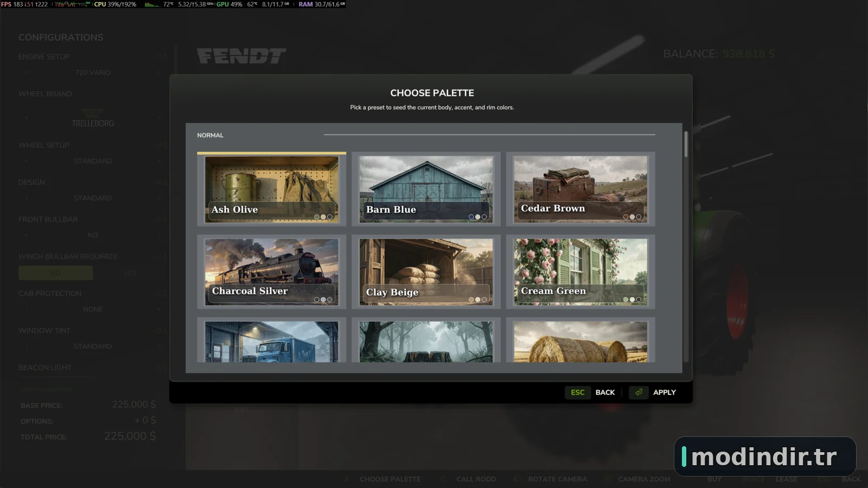Click ESC Back in the bottom bar
This screenshot has width=868, height=488.
click(x=839, y=479)
